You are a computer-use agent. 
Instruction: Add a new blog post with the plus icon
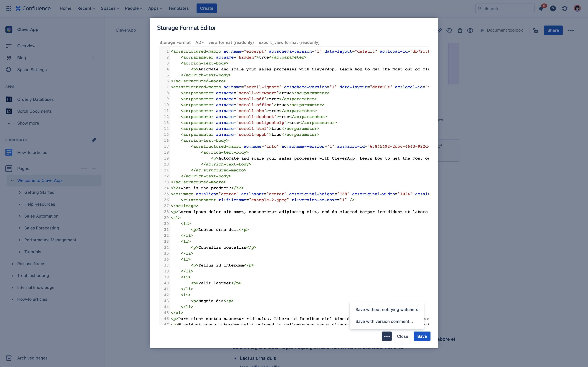[94, 58]
